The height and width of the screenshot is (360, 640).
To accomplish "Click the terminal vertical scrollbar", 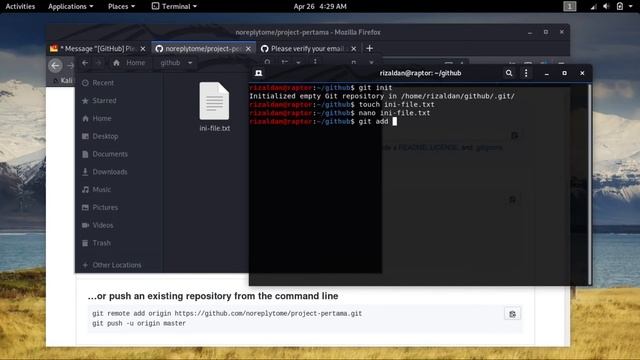I will [589, 184].
